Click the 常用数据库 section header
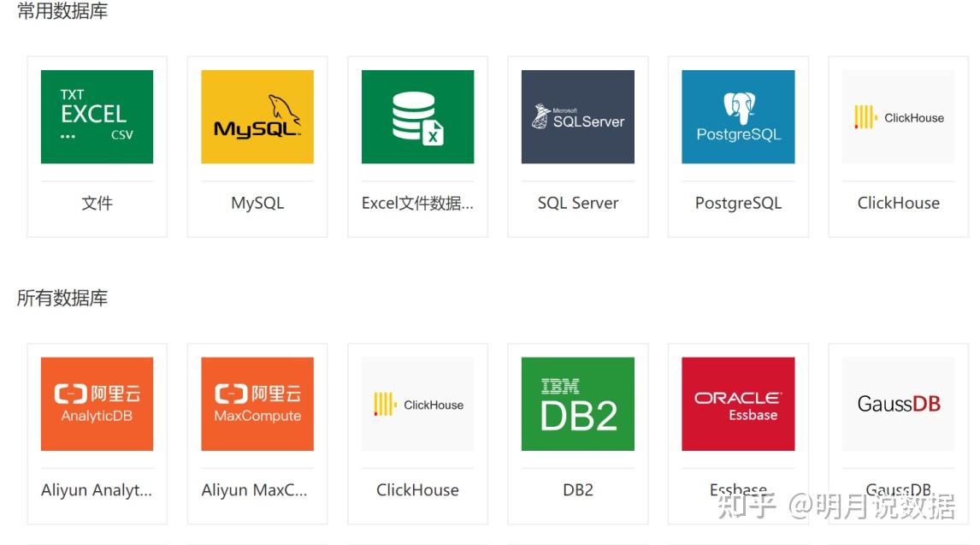This screenshot has height=545, width=980. tap(61, 12)
